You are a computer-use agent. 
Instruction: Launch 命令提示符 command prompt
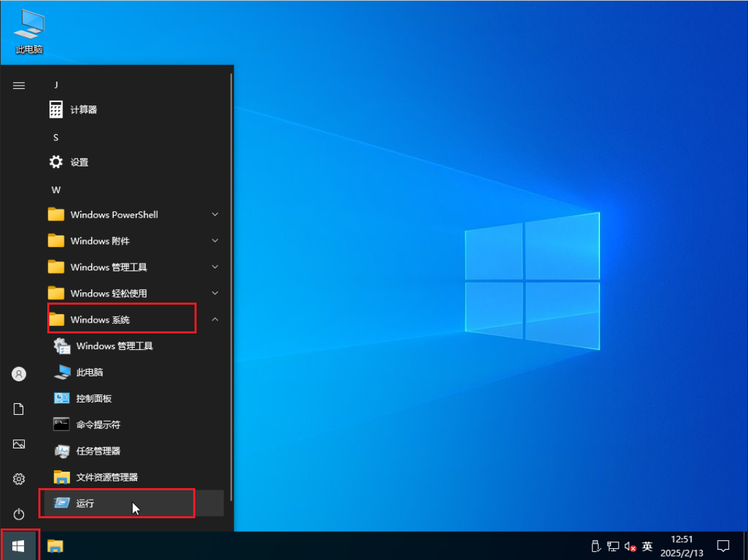pos(98,424)
